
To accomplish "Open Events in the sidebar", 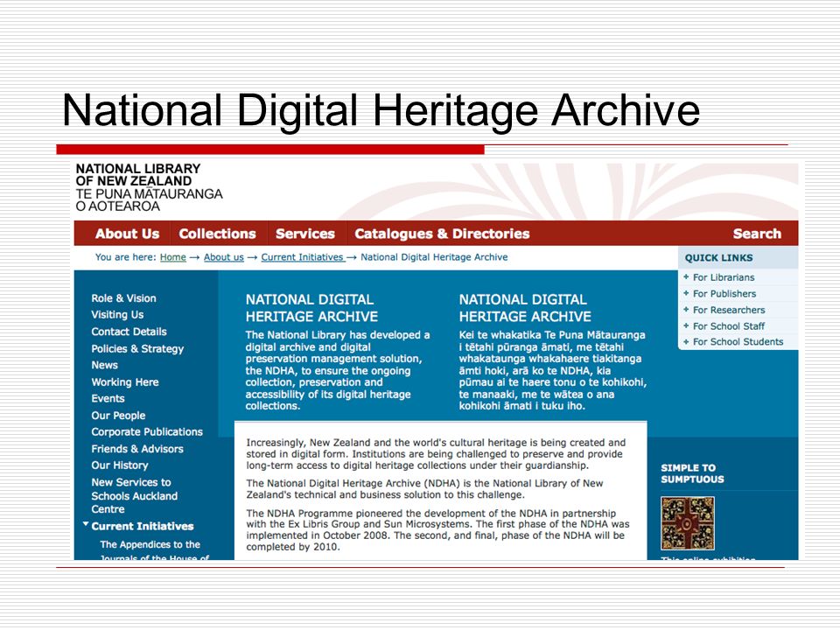I will (x=108, y=399).
